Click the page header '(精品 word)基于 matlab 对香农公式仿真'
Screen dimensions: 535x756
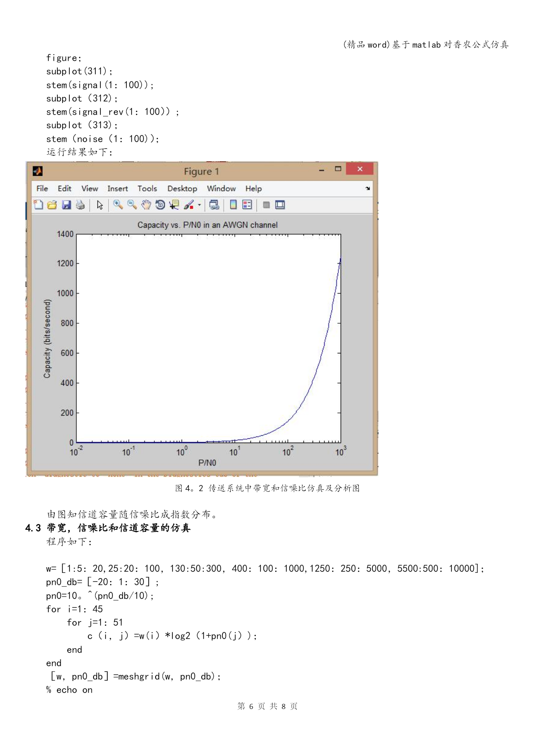(426, 45)
